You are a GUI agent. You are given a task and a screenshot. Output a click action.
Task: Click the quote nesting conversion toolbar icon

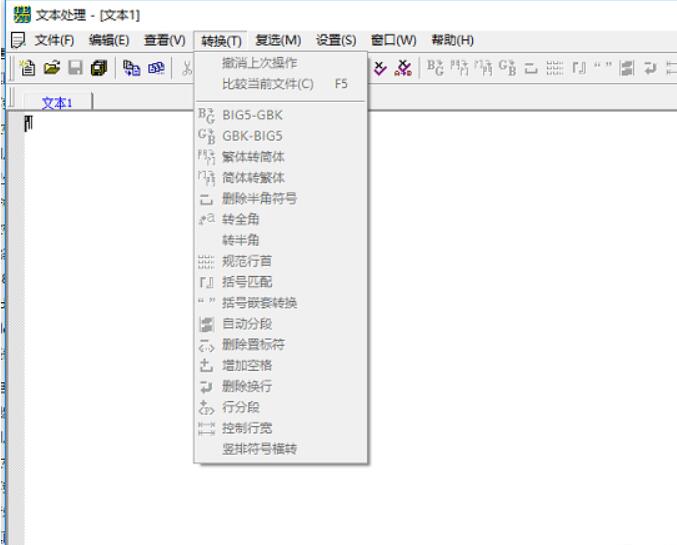pos(603,66)
